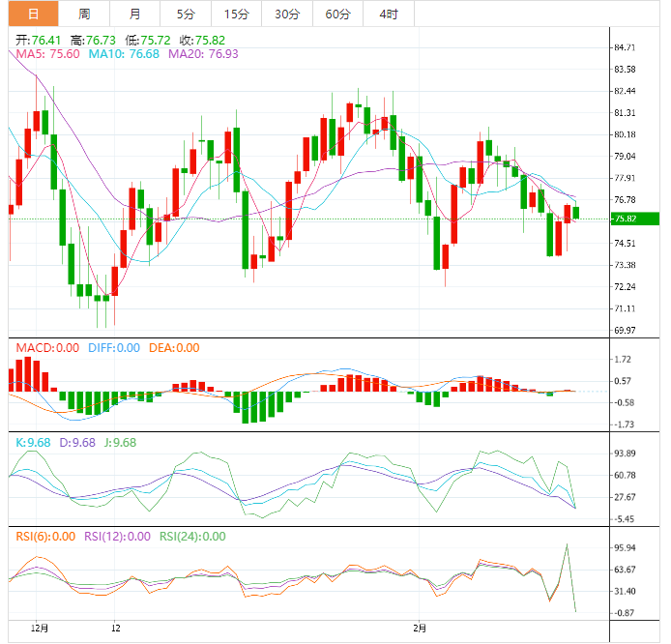Click the MA10 indicator label
Screen dimensions: 671x644
[x=123, y=55]
